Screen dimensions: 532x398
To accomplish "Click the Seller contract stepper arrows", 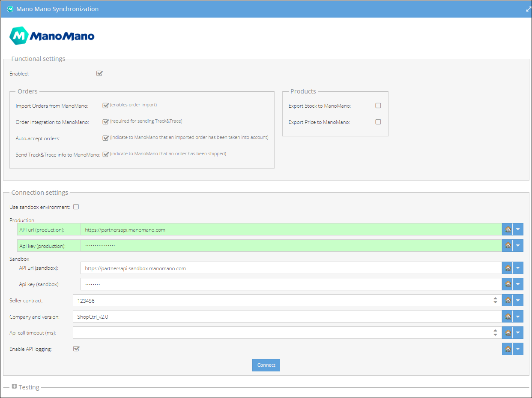I will click(x=495, y=300).
